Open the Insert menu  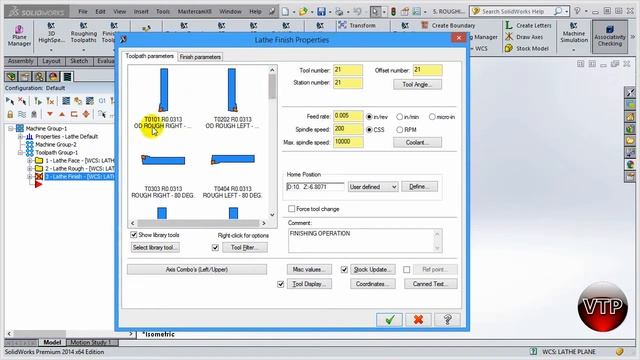pyautogui.click(x=141, y=11)
